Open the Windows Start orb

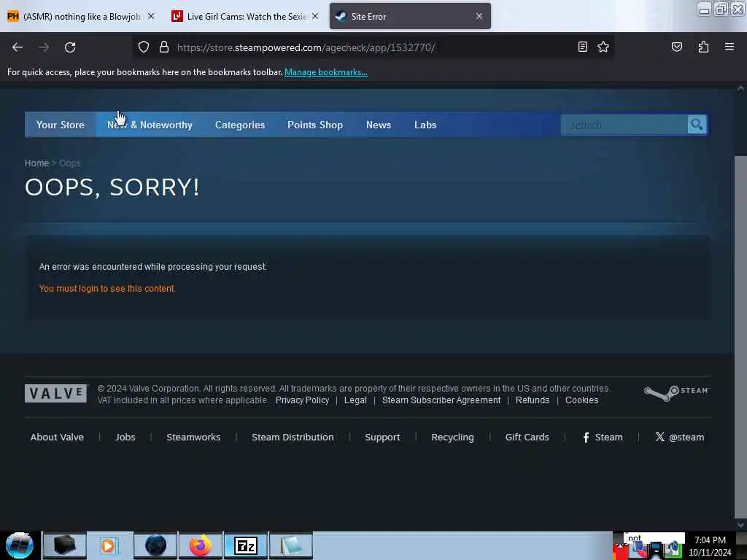pyautogui.click(x=20, y=545)
